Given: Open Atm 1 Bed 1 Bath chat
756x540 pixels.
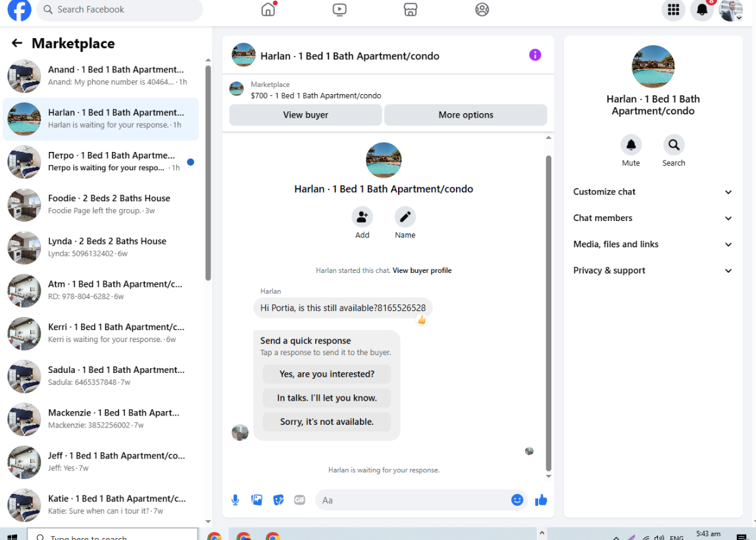Looking at the screenshot, I should point(101,291).
